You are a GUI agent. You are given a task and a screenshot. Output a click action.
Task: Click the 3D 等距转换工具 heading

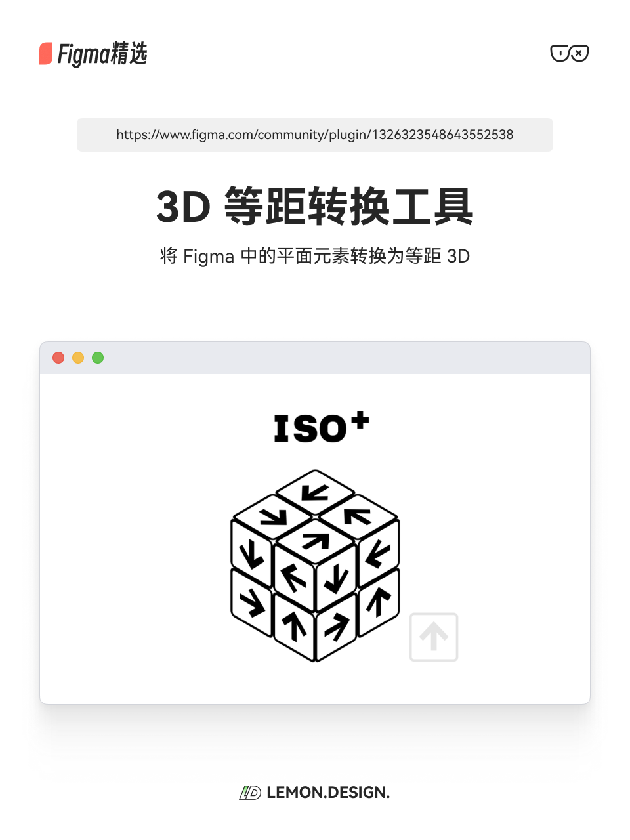click(x=315, y=207)
